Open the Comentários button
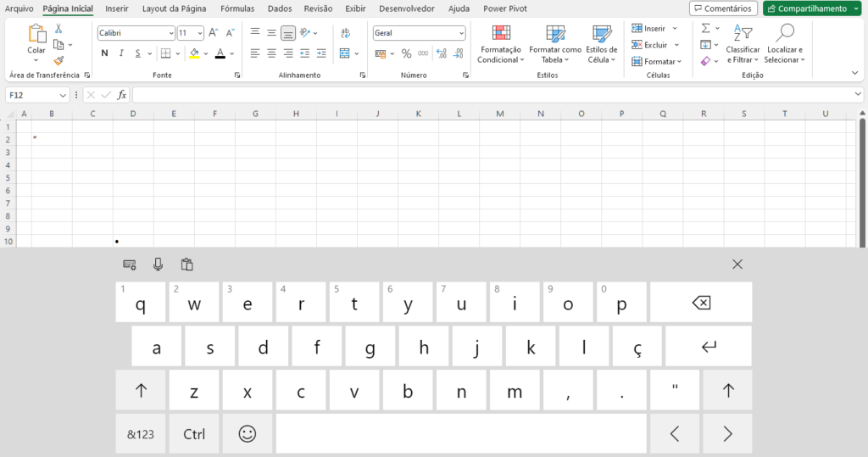This screenshot has height=457, width=868. (723, 8)
